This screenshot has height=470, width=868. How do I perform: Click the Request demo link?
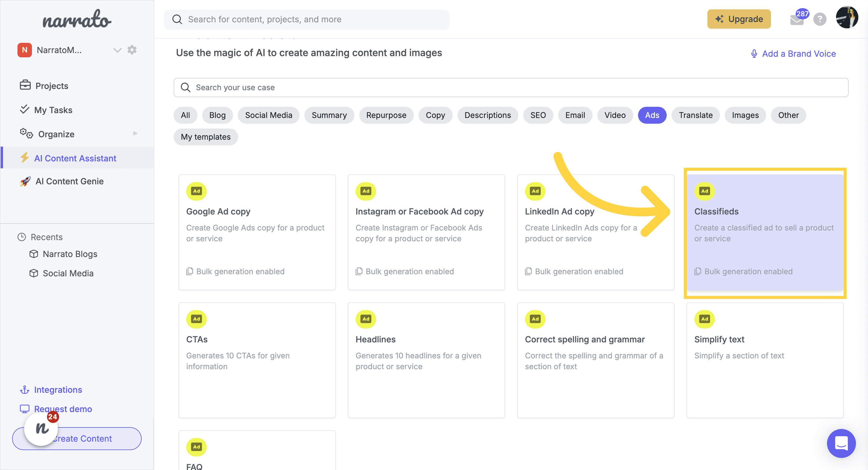coord(63,409)
